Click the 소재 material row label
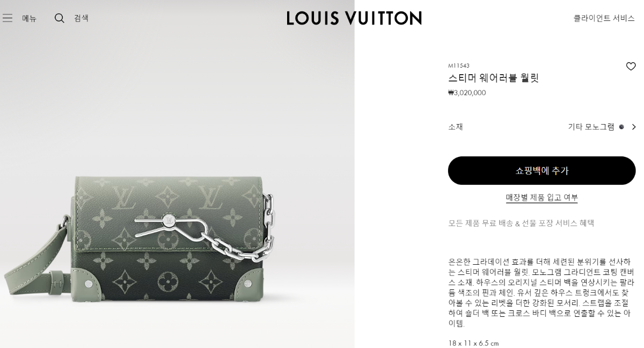This screenshot has height=348, width=644. [x=456, y=127]
